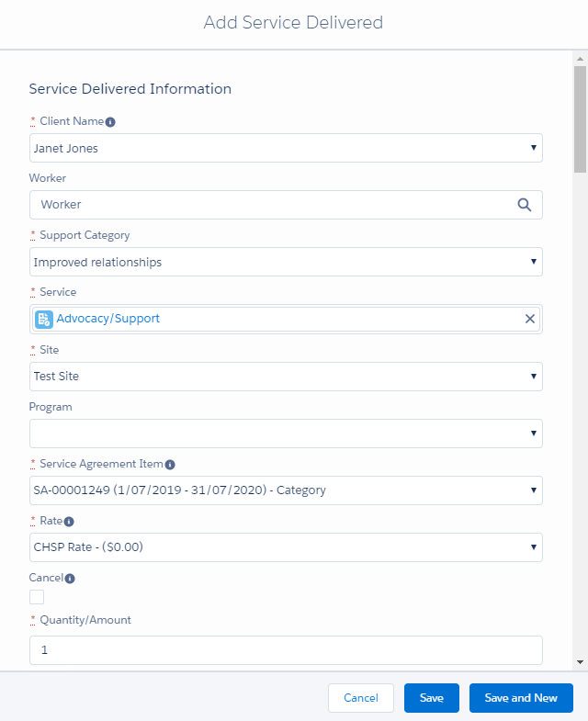Open the Client Name dropdown
This screenshot has height=721, width=588.
(286, 148)
